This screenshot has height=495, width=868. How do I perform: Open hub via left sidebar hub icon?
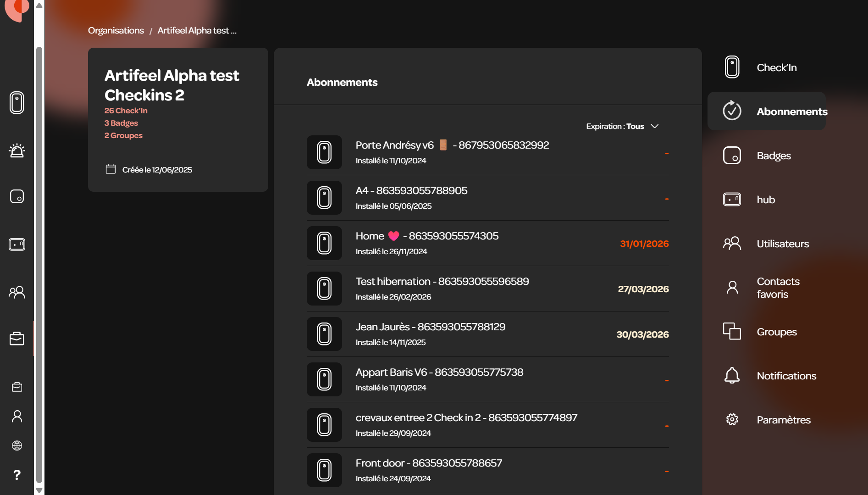point(17,245)
